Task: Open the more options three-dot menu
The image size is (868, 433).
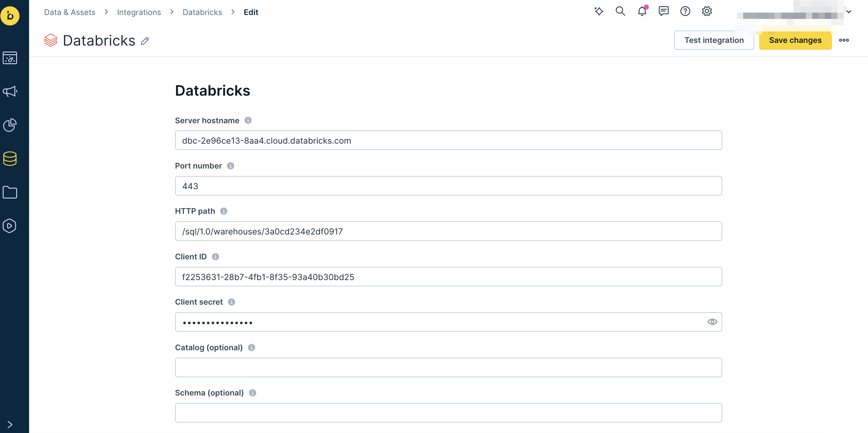Action: coord(844,40)
